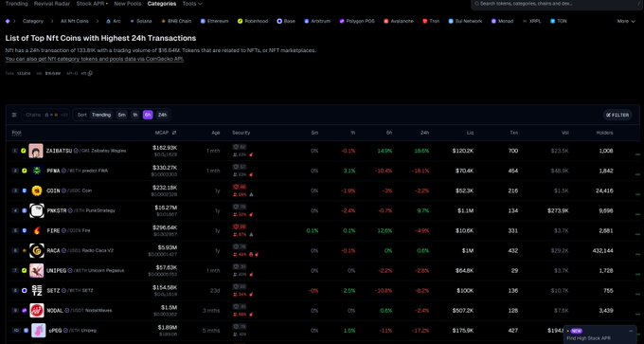This screenshot has height=344, width=644.
Task: Expand the More chains dropdown
Action: point(626,21)
